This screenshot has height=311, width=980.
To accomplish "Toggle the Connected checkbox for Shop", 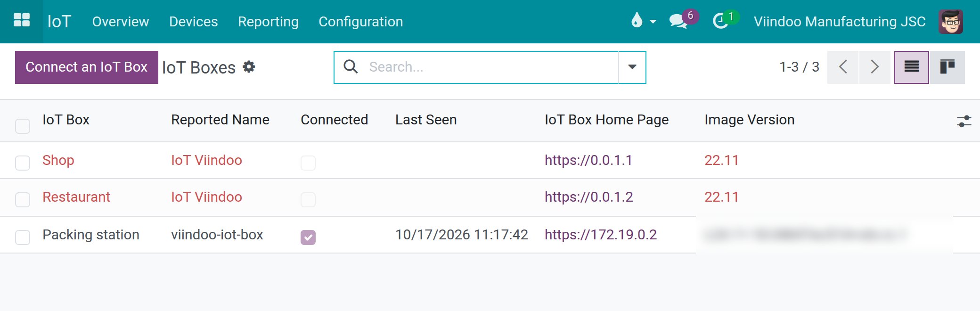I will [308, 163].
